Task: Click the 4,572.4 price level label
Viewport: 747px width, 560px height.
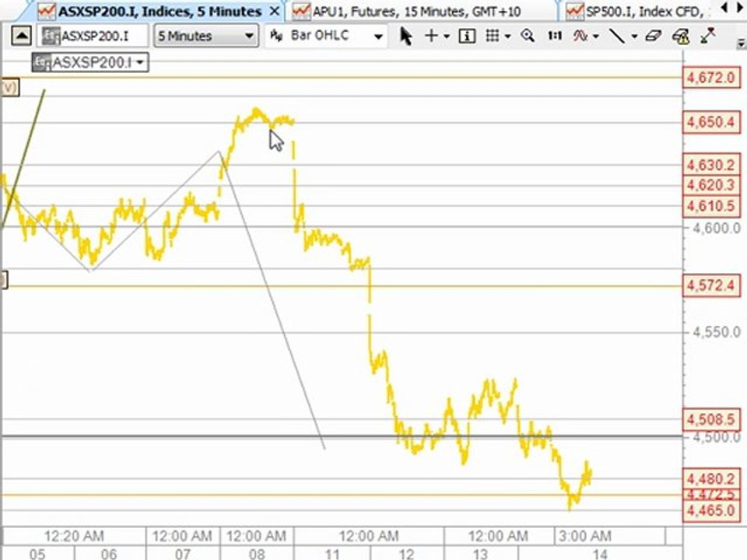Action: (711, 285)
